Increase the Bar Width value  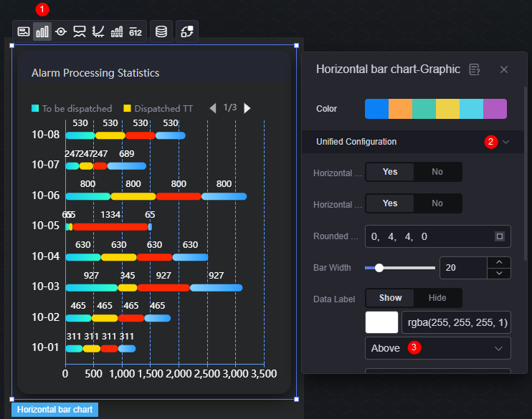[x=499, y=262]
